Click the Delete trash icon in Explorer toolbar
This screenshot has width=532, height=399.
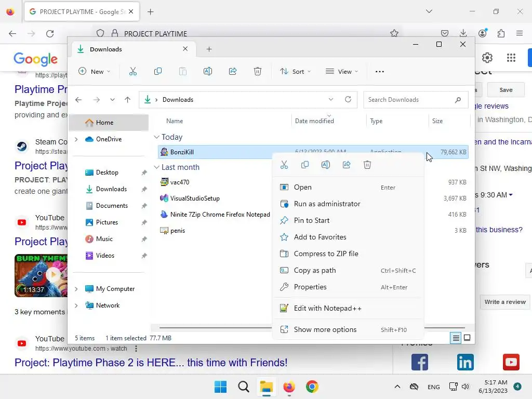[258, 71]
